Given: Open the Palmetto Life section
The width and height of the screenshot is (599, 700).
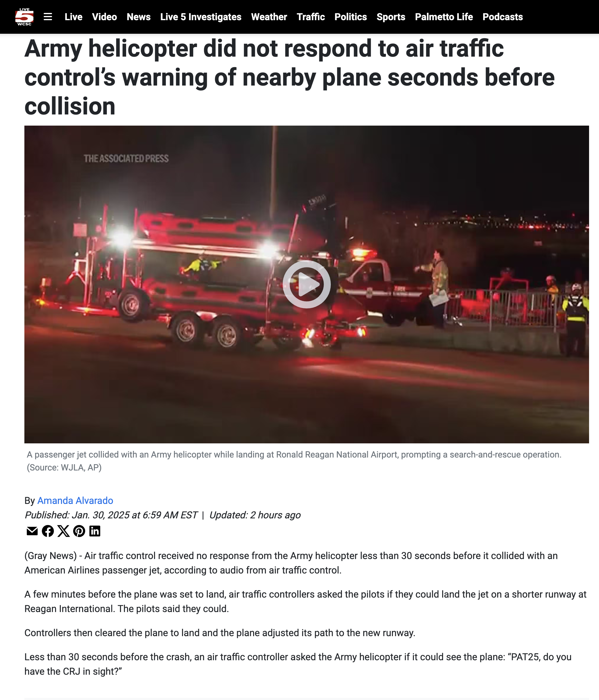Looking at the screenshot, I should click(444, 17).
